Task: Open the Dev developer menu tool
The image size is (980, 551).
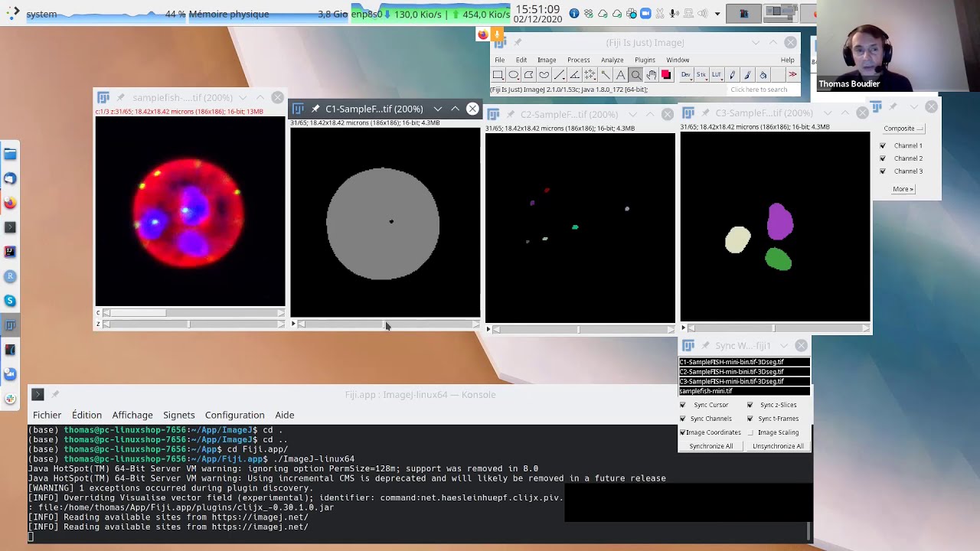Action: [686, 75]
